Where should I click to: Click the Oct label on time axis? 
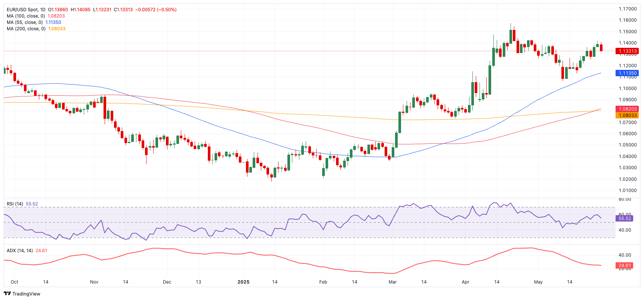coord(14,282)
